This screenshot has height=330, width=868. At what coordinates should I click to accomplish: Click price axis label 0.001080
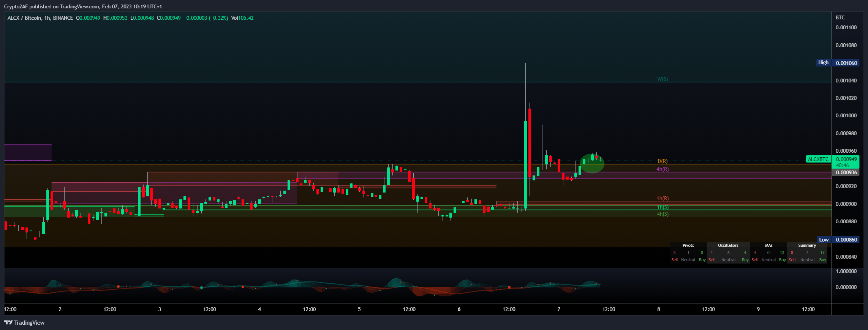click(x=845, y=45)
